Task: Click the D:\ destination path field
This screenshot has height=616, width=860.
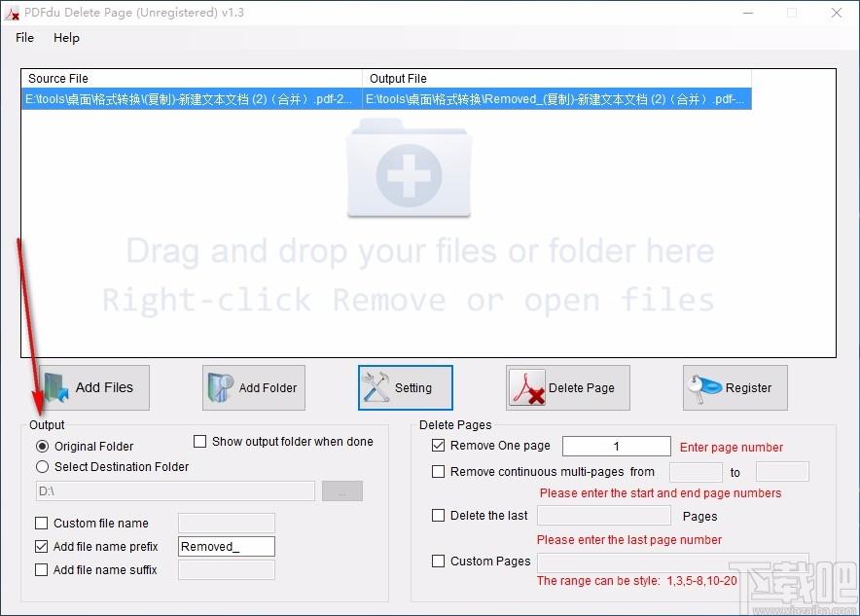Action: pyautogui.click(x=175, y=490)
